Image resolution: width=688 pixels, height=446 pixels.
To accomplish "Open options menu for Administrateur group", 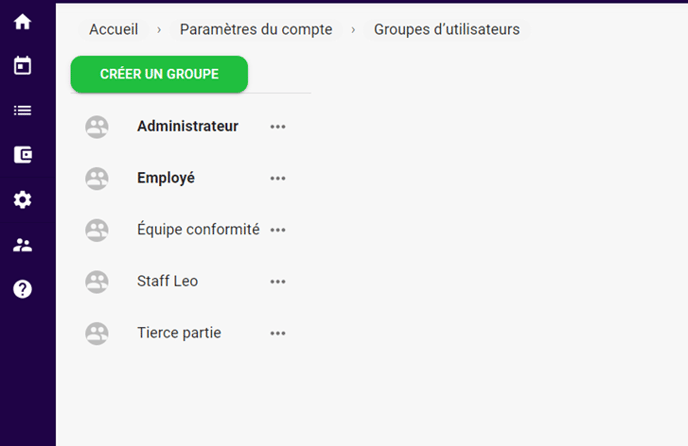I will (x=278, y=127).
